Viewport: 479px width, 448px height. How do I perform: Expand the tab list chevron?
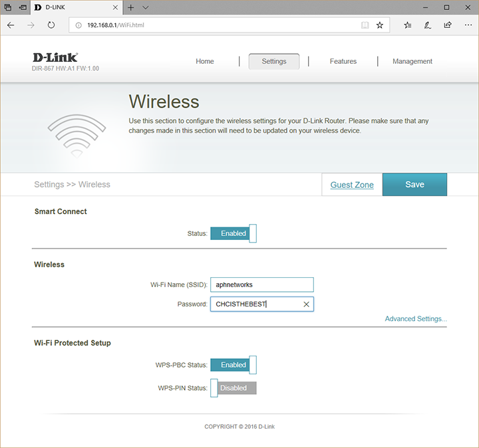pyautogui.click(x=146, y=7)
